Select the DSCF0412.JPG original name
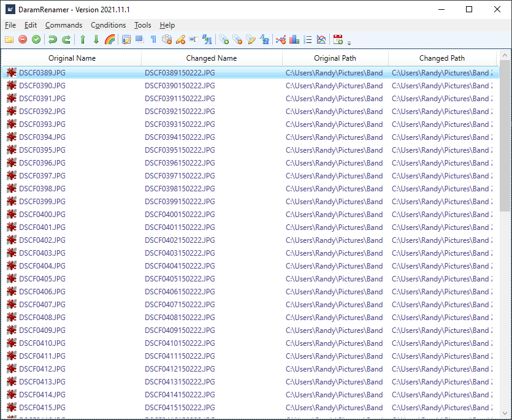This screenshot has width=512, height=420. tap(42, 368)
